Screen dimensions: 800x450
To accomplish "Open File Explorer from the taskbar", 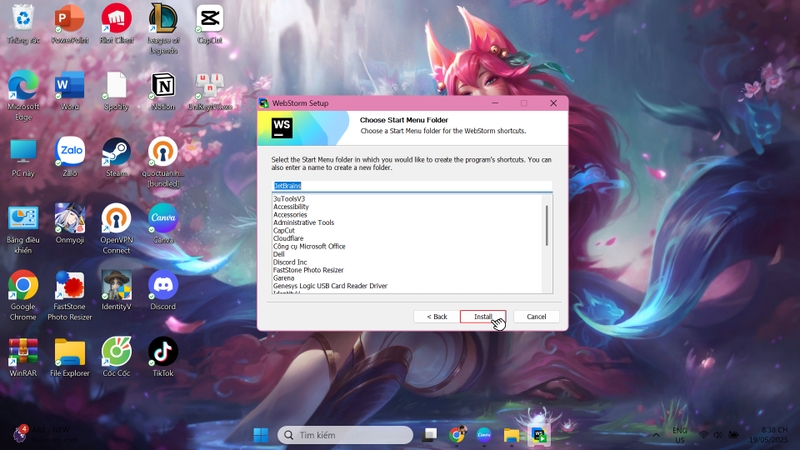I will coord(511,435).
